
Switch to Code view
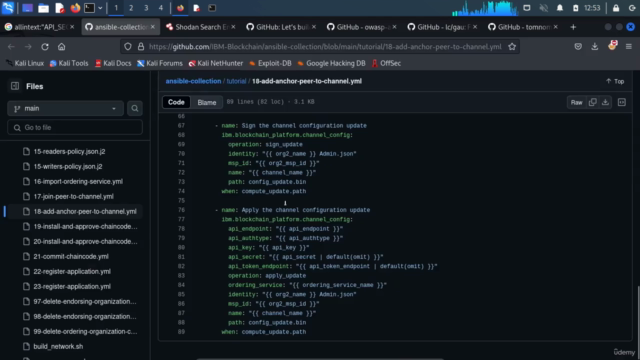pos(176,102)
